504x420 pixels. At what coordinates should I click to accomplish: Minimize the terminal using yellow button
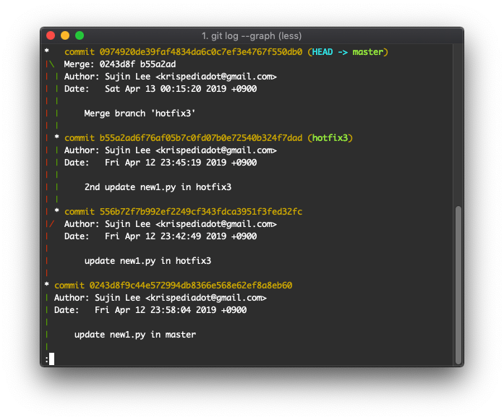(x=65, y=35)
